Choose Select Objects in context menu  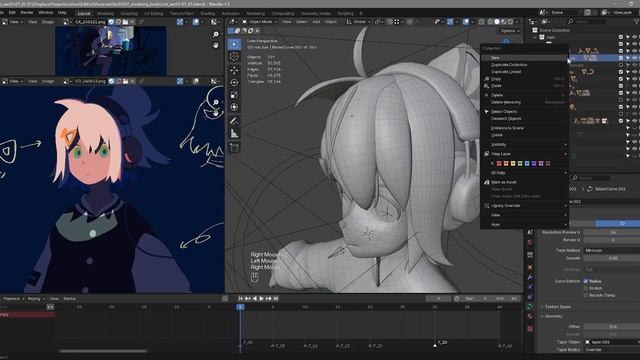[524, 111]
